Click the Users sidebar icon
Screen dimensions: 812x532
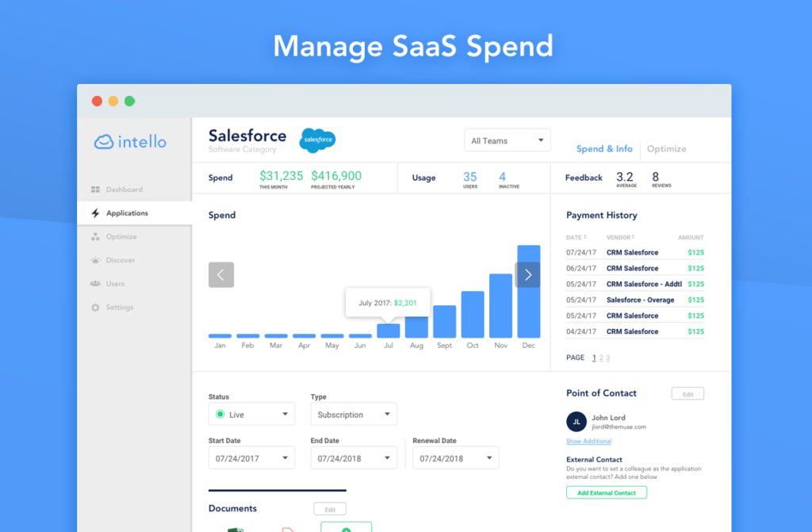click(95, 283)
